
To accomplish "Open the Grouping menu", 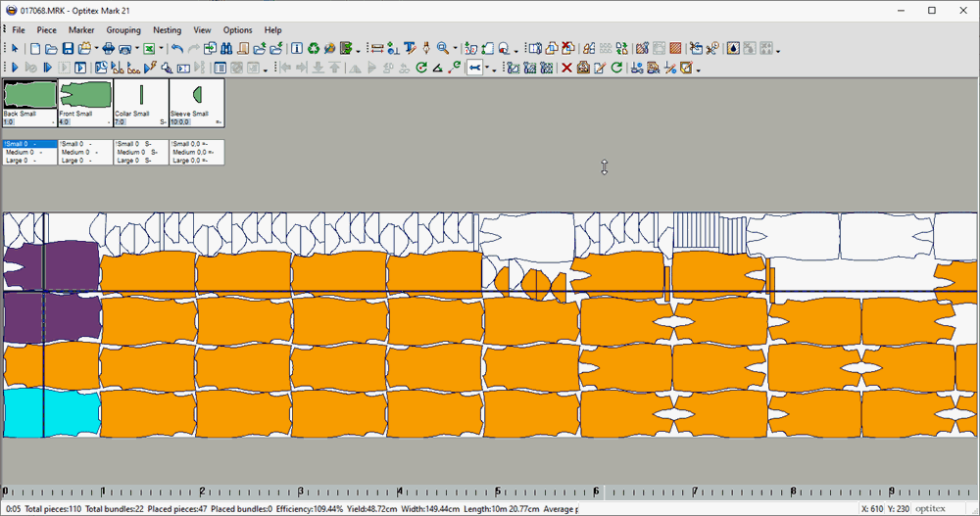I will point(123,30).
